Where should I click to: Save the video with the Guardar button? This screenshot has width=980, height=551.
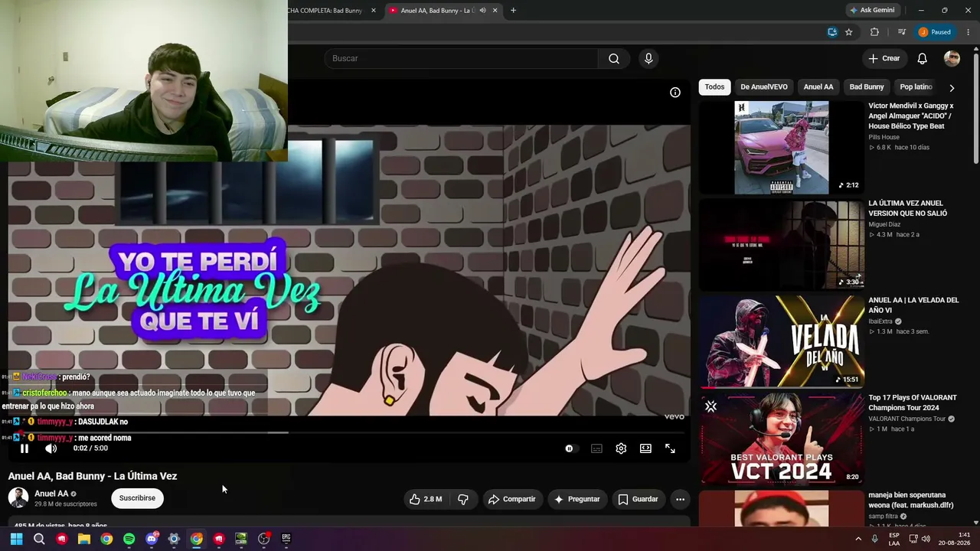pos(639,499)
